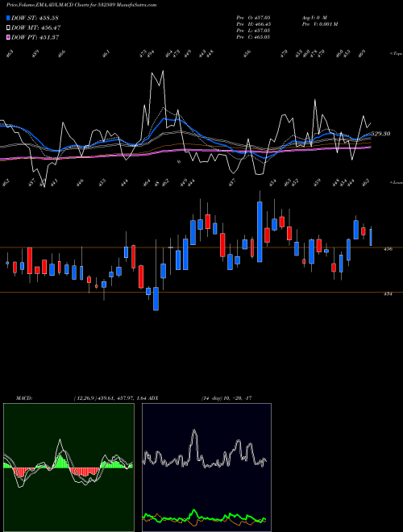Click the white DOW MT legend swatch
The image size is (403, 532).
pyautogui.click(x=9, y=27)
